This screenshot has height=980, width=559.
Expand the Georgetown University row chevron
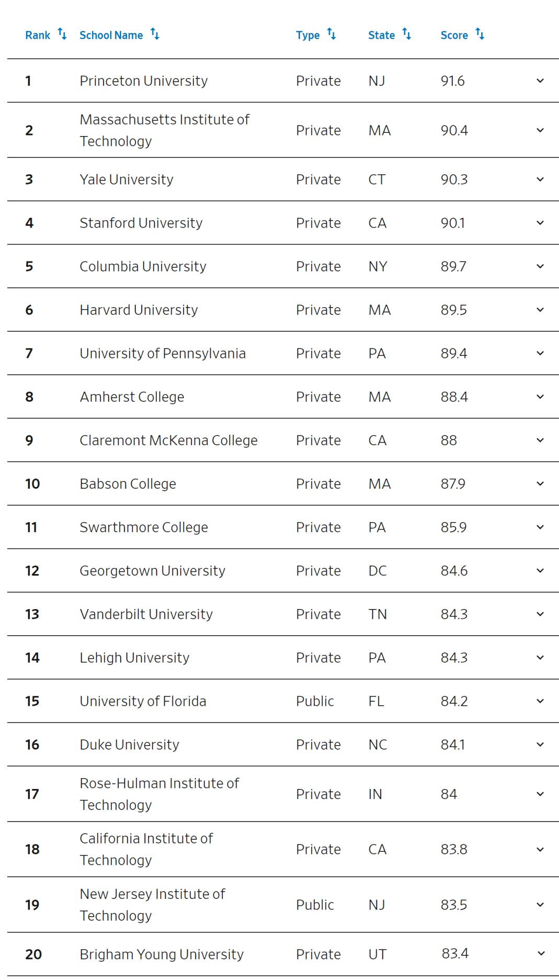pos(540,571)
